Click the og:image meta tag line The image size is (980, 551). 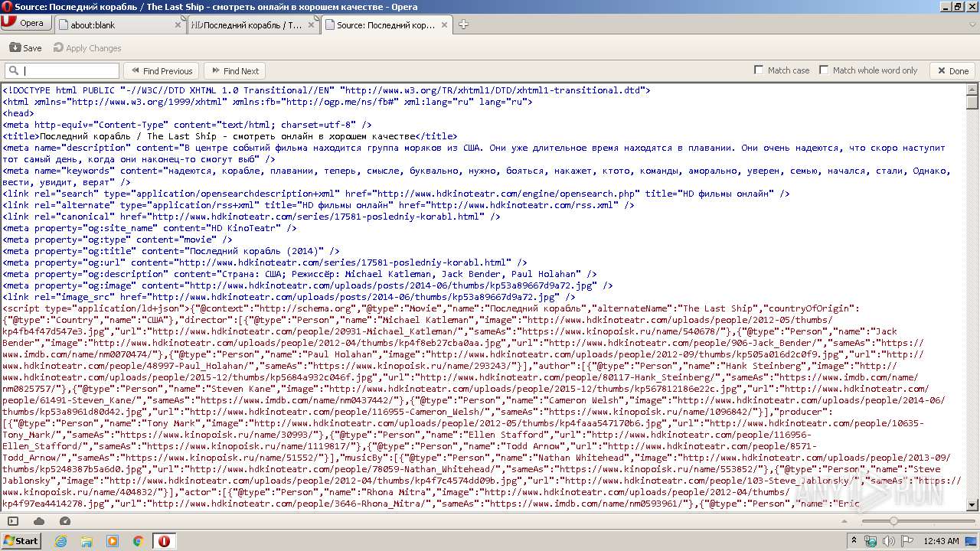click(308, 285)
